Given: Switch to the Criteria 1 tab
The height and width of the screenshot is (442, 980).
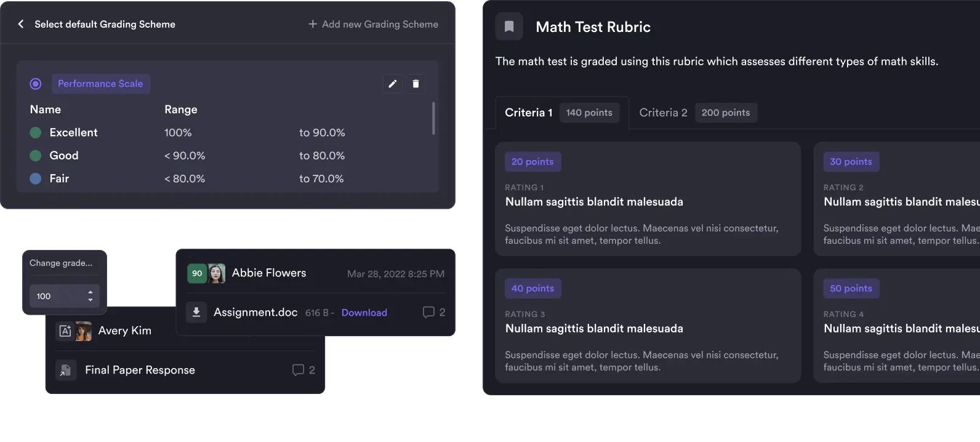Looking at the screenshot, I should [529, 113].
